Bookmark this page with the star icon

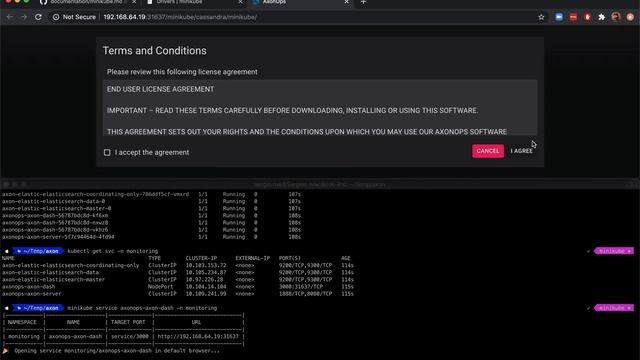541,17
